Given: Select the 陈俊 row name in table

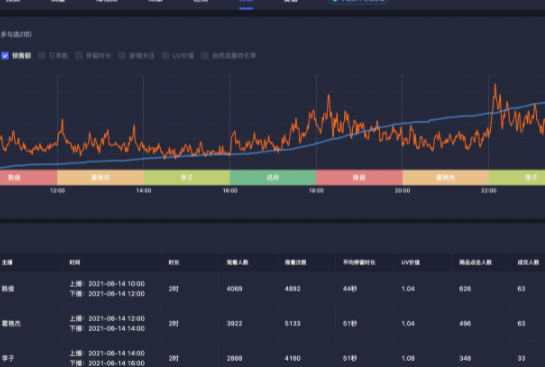Looking at the screenshot, I should click(8, 289).
